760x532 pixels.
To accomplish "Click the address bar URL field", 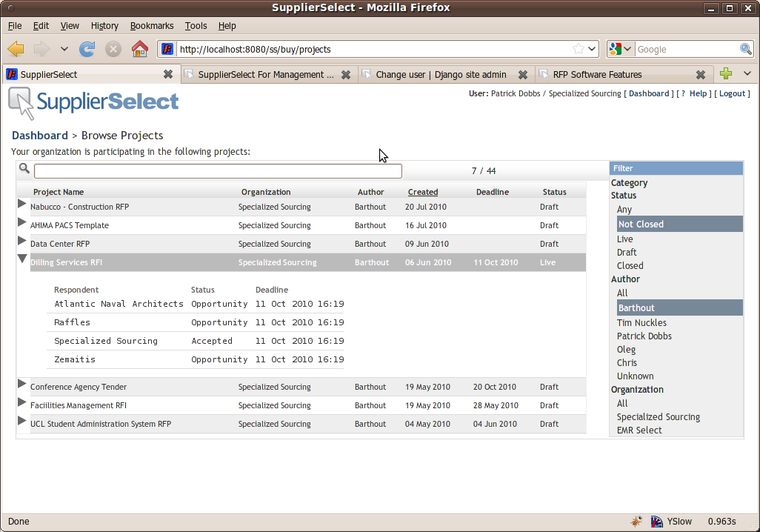I will tap(373, 49).
